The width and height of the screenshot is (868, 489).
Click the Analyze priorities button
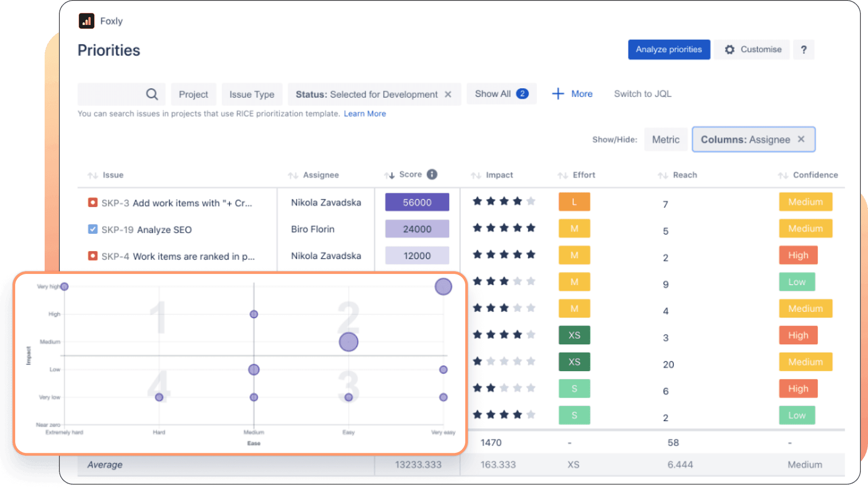[x=667, y=49]
